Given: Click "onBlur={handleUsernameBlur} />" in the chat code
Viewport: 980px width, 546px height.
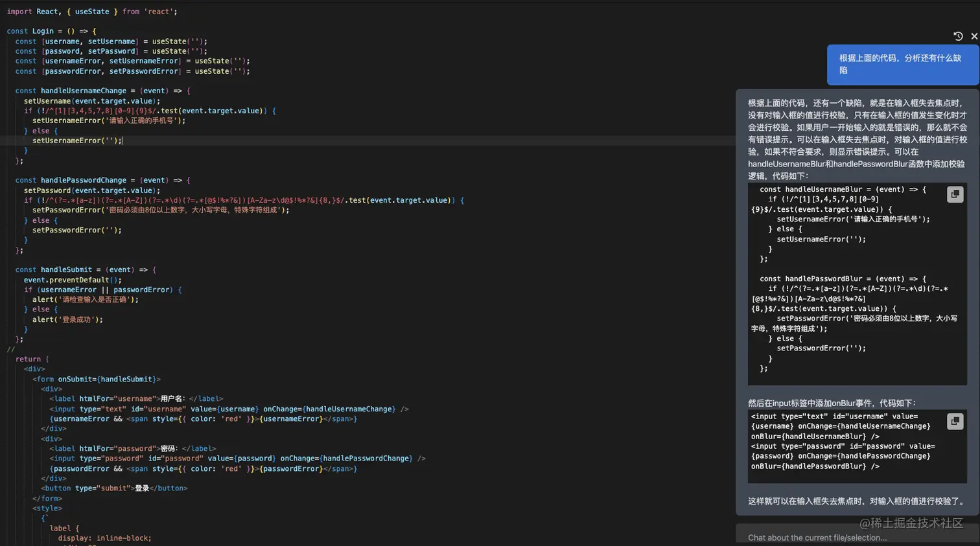Looking at the screenshot, I should (x=815, y=437).
